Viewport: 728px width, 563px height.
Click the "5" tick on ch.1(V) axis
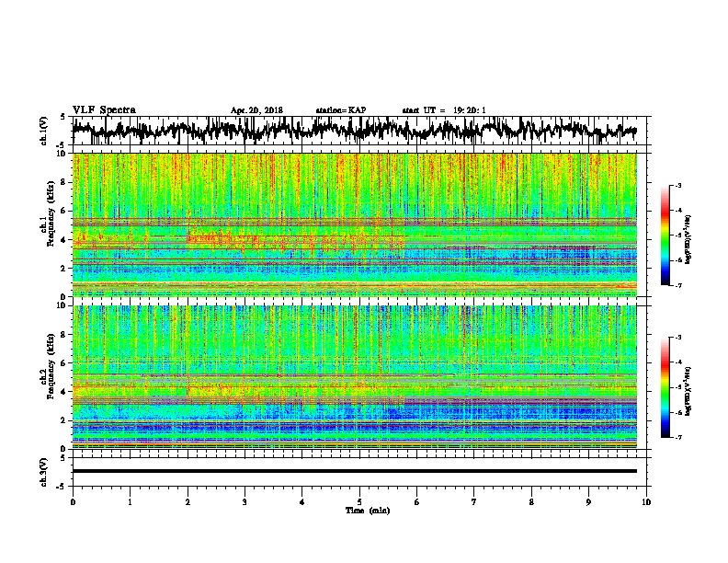(63, 117)
